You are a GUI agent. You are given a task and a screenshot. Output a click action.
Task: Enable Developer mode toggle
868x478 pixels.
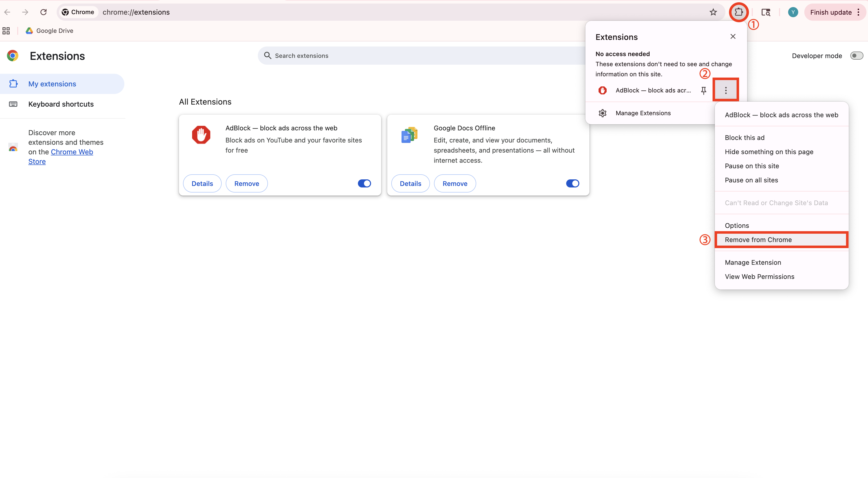pos(856,56)
